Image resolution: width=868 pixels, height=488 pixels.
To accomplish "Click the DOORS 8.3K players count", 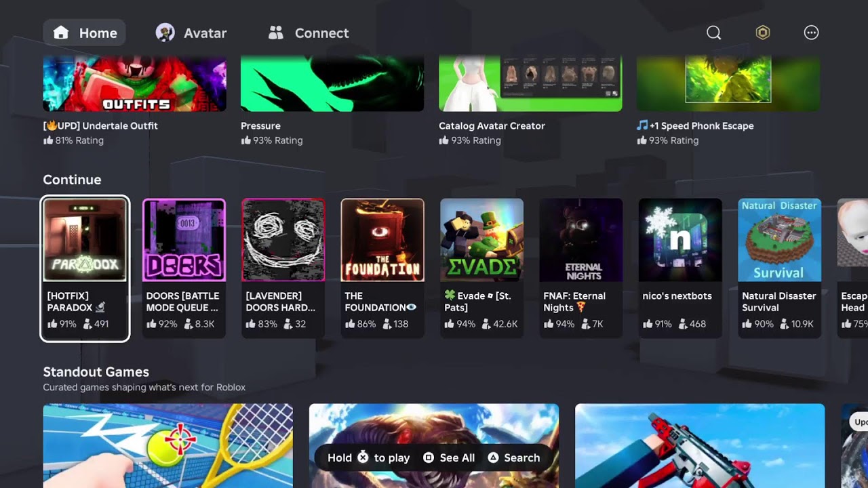I will click(x=198, y=324).
